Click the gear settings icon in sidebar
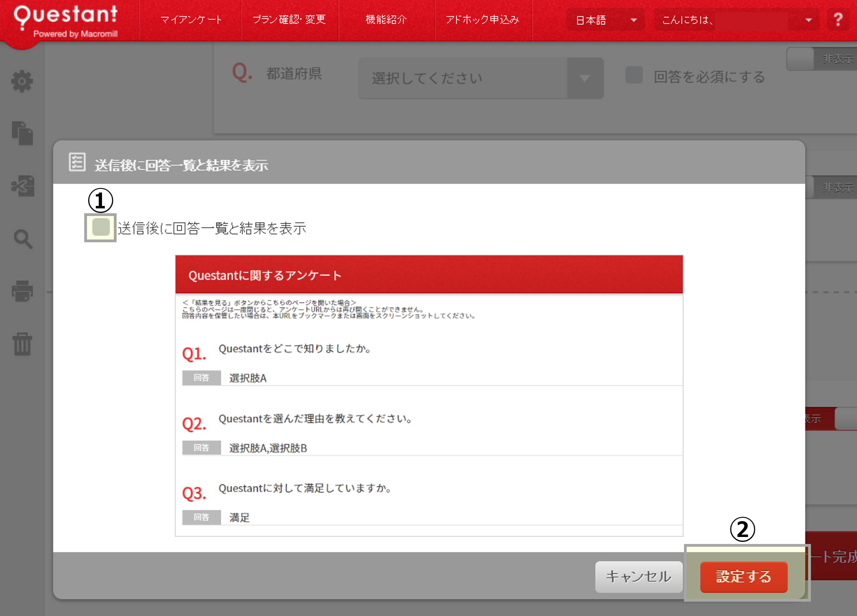This screenshot has height=616, width=857. pyautogui.click(x=22, y=81)
